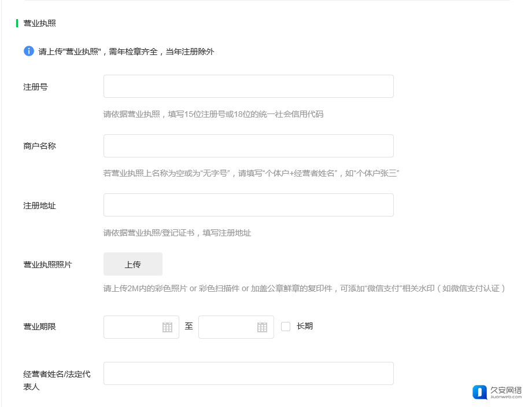Click into the 商户名称 text box

[248, 146]
